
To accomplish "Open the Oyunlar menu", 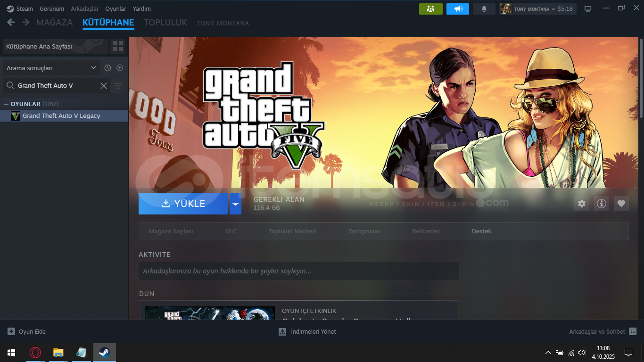I will point(116,9).
